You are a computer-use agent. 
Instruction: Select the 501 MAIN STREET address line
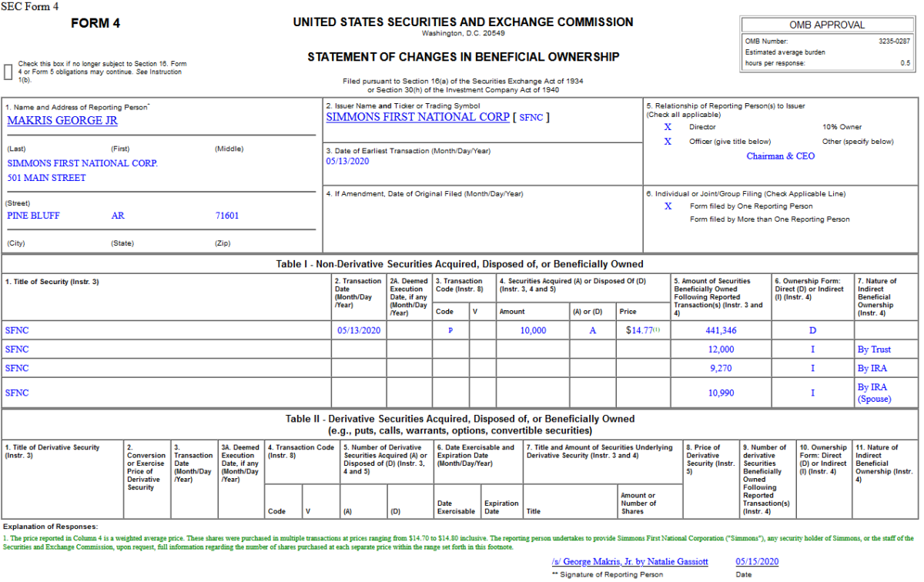pos(46,178)
